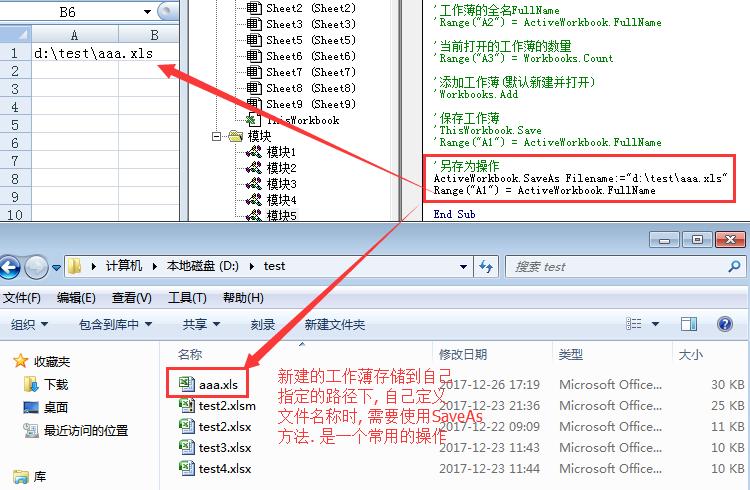Screen dimensions: 750x490
Task: Click the Sheet6 worksheet icon
Action: tap(254, 56)
